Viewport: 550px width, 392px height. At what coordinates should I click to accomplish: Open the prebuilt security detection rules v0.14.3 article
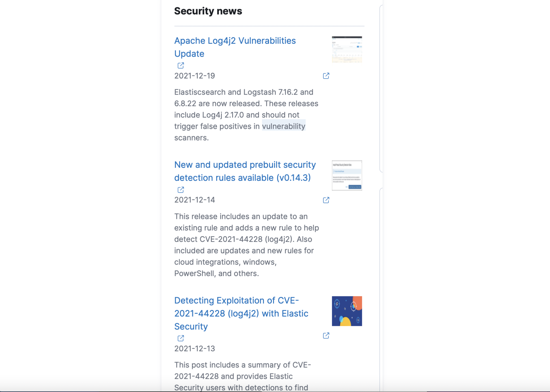pyautogui.click(x=245, y=171)
